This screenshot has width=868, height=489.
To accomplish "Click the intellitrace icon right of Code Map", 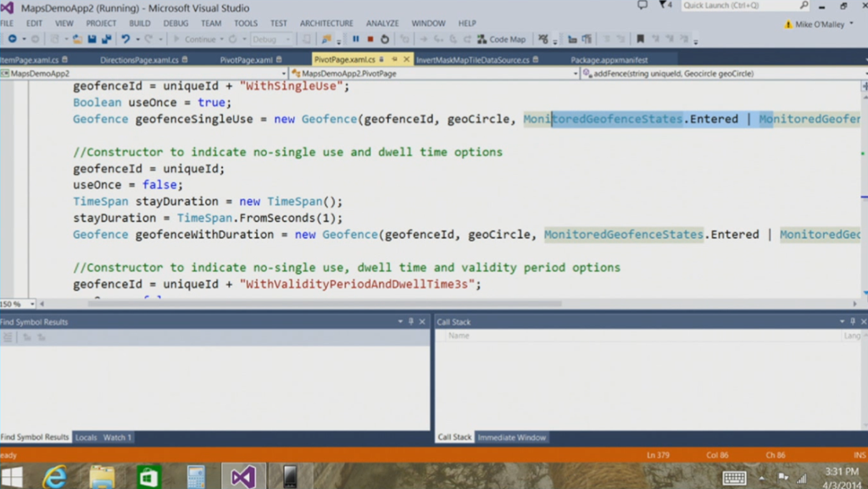I will tap(543, 39).
